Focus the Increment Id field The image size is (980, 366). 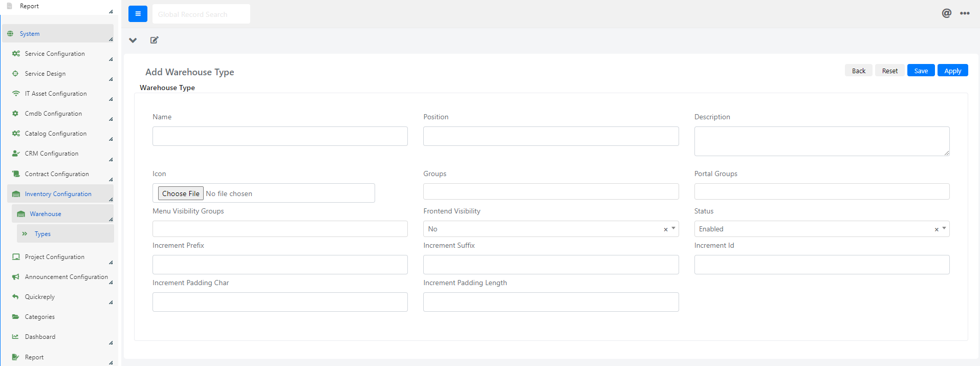point(821,265)
